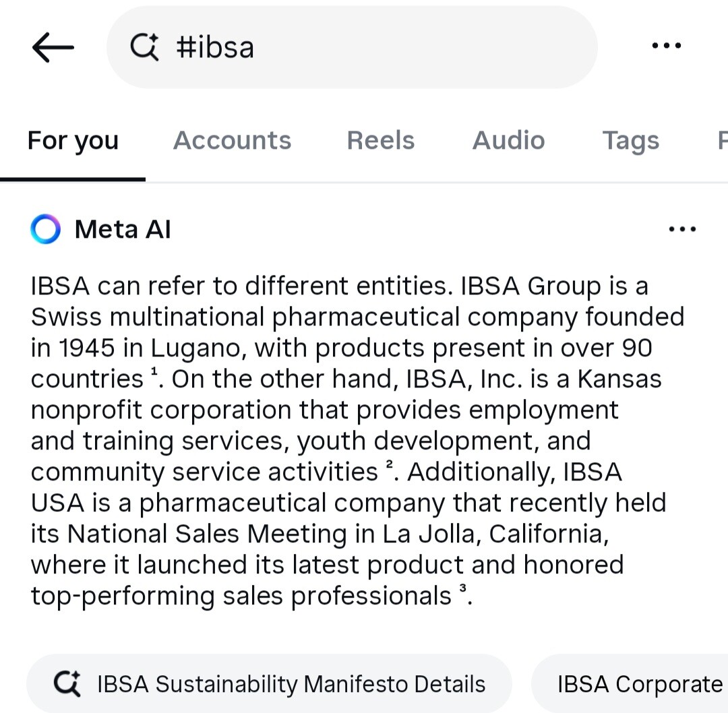Screen dimensions: 728x713
Task: Open the more options menu beside search bar
Action: (667, 46)
